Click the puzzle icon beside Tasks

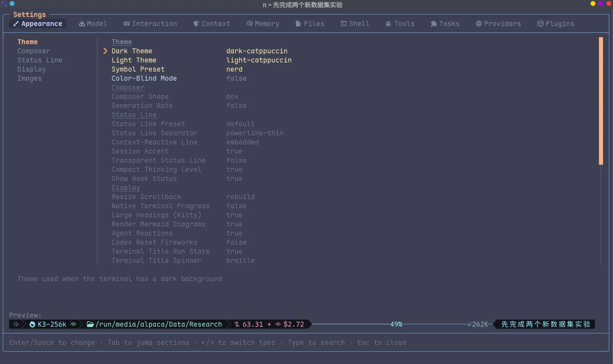pos(434,24)
